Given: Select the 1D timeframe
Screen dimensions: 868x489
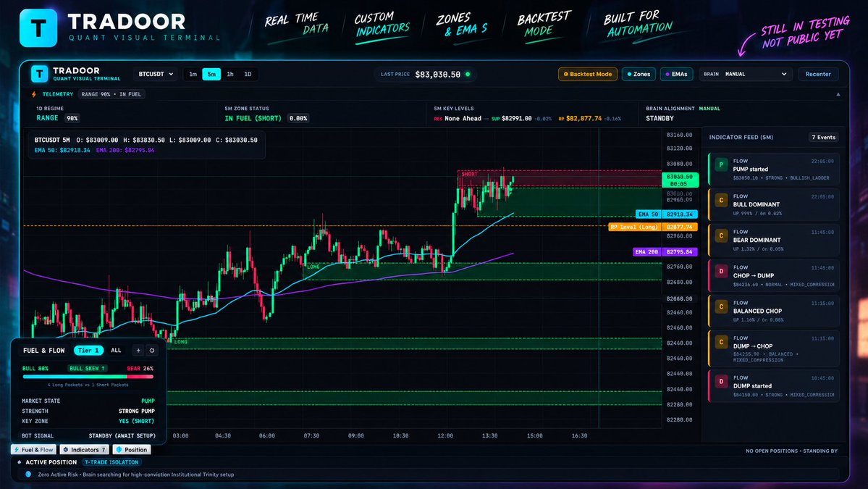Looking at the screenshot, I should point(248,74).
